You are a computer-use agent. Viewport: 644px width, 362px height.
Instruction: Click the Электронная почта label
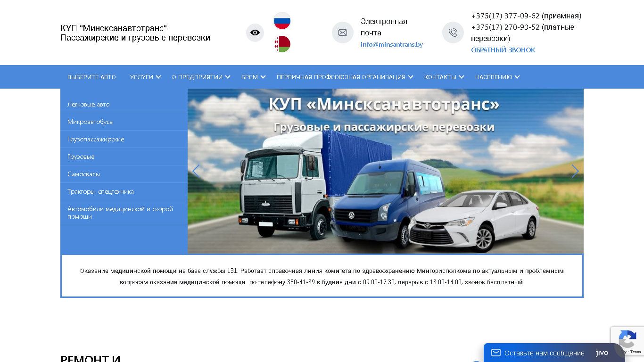[x=384, y=27]
